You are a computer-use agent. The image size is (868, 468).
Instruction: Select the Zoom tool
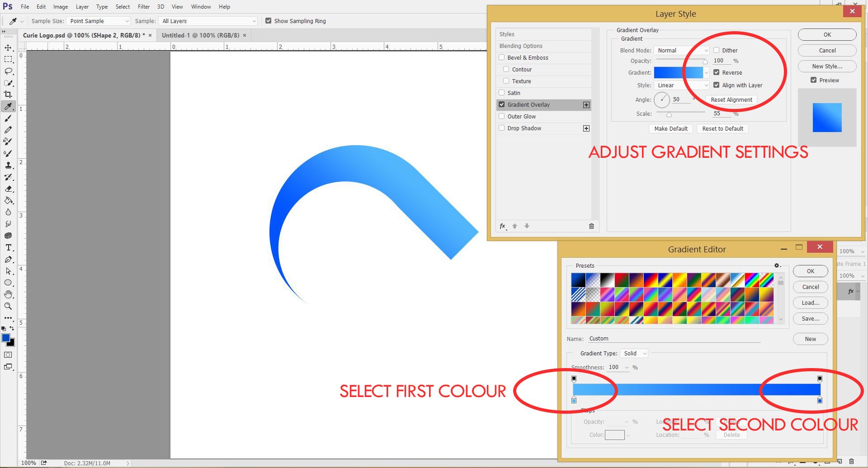[x=8, y=306]
